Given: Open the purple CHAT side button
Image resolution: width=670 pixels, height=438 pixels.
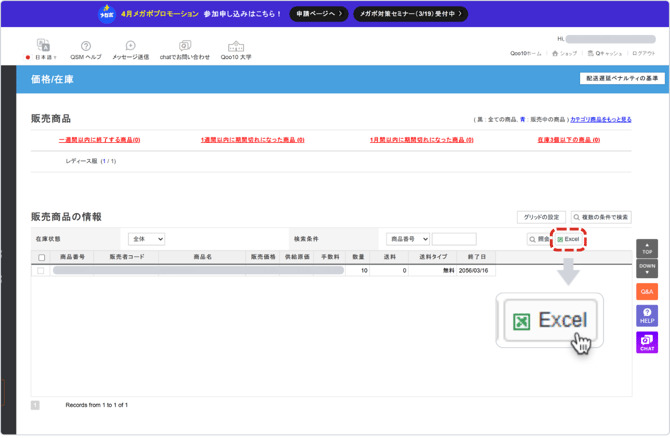Looking at the screenshot, I should (647, 342).
